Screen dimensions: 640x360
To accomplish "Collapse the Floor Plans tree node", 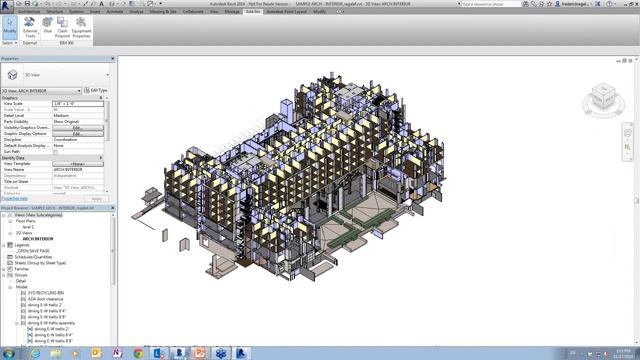I will [x=10, y=221].
